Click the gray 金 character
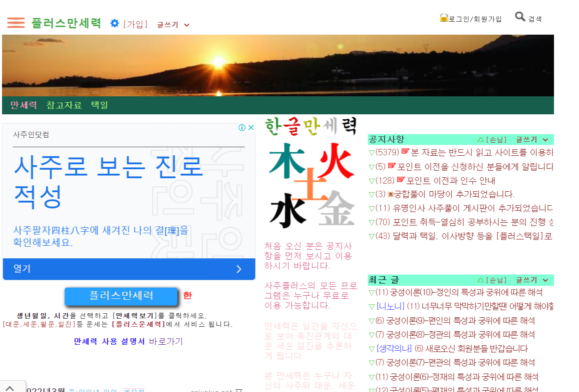The height and width of the screenshot is (392, 579). [336, 208]
